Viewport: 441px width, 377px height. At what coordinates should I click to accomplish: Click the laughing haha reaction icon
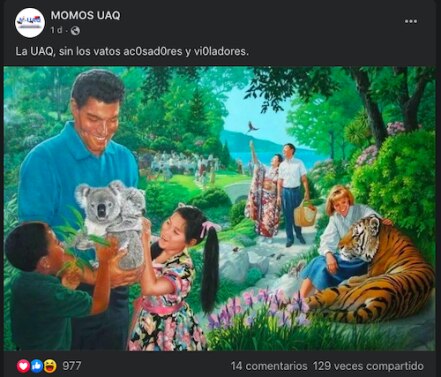[50, 366]
